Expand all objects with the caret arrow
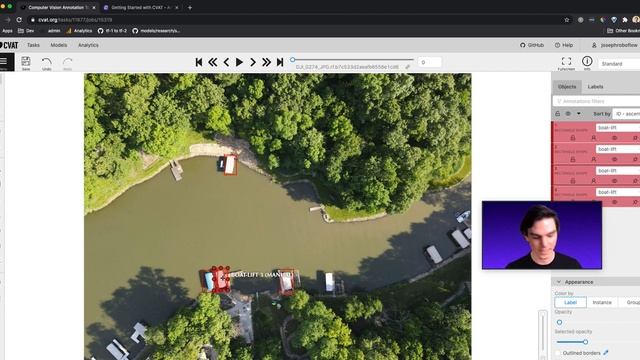 pos(579,113)
